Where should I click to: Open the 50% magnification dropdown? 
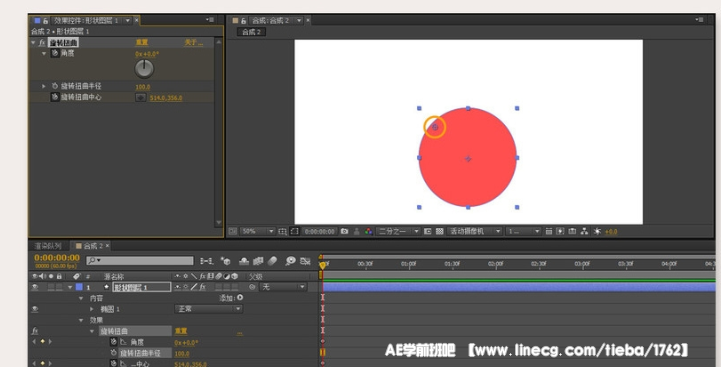click(x=258, y=231)
